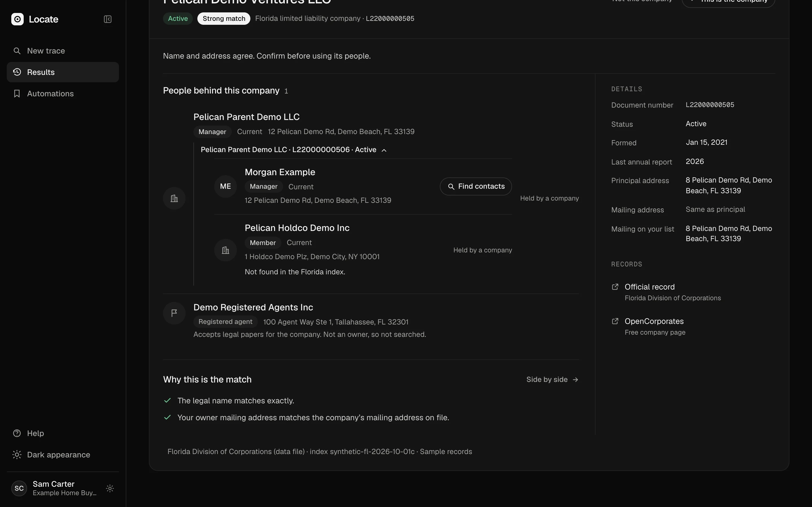Click the New trace search icon

17,51
